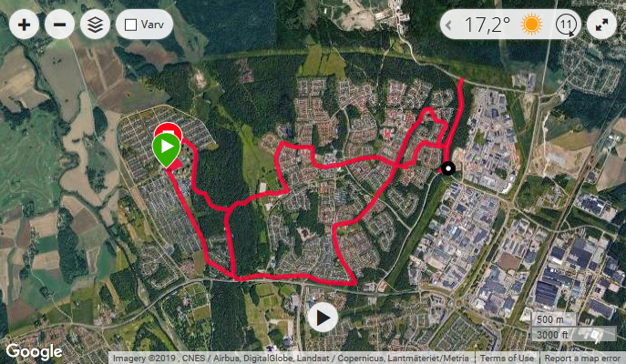Open the Google logo link
This screenshot has width=626, height=364.
point(34,351)
